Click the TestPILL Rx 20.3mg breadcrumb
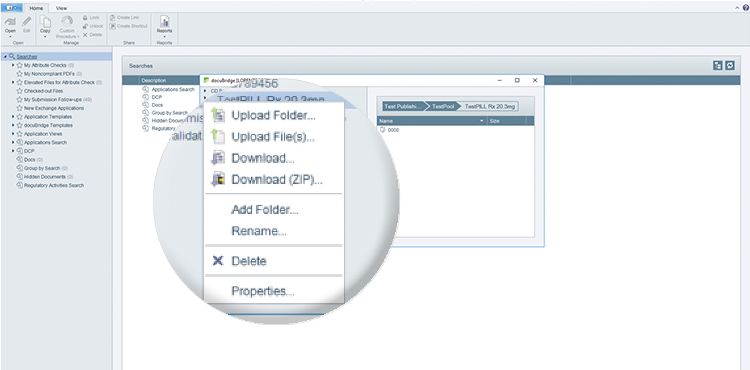This screenshot has height=370, width=750. click(x=489, y=106)
